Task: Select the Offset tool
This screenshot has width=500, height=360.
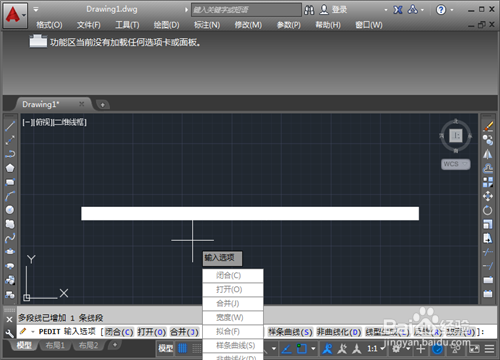Action: point(488,168)
